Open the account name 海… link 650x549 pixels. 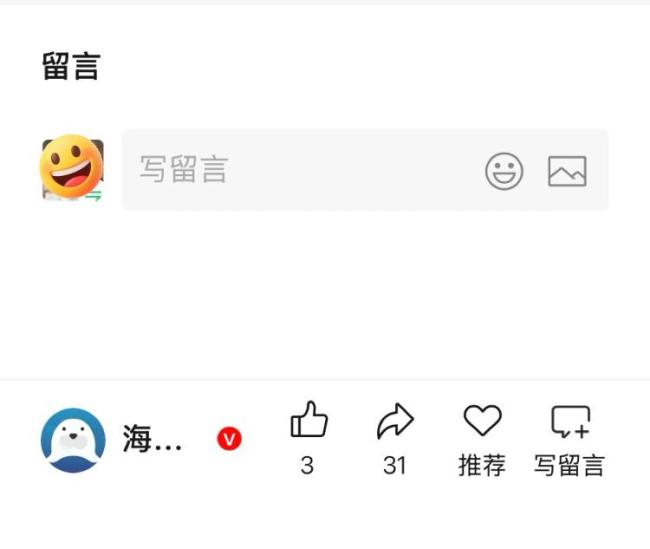tap(152, 439)
